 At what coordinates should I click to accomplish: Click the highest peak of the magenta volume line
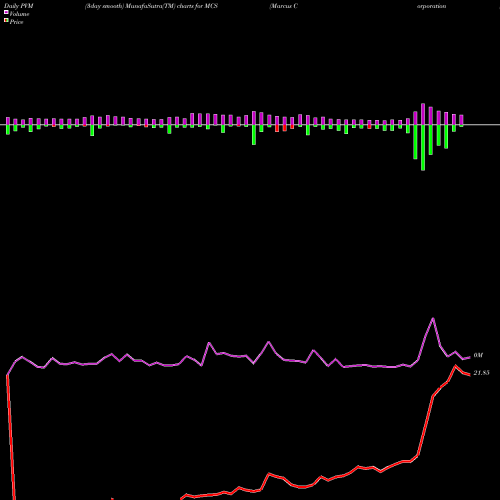point(433,318)
